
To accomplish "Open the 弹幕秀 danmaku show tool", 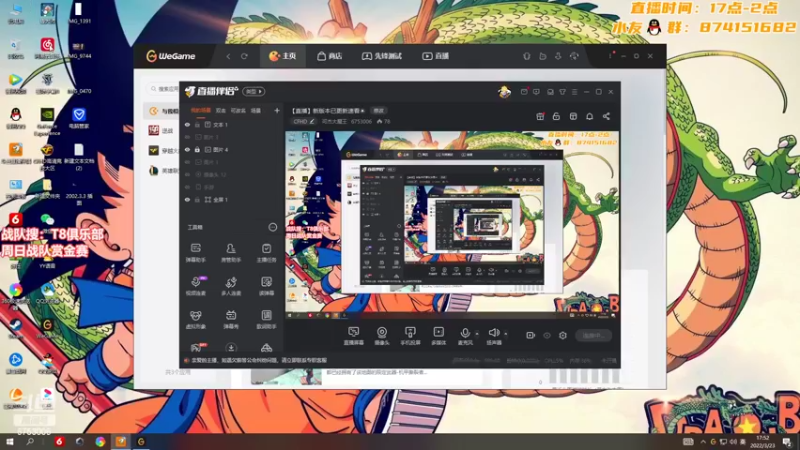I will (x=231, y=319).
